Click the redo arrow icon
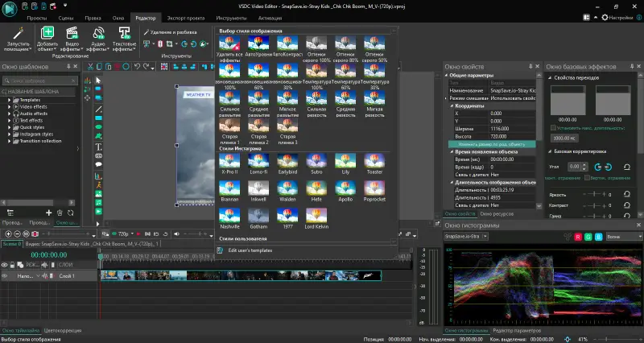The width and height of the screenshot is (644, 343). tap(147, 67)
